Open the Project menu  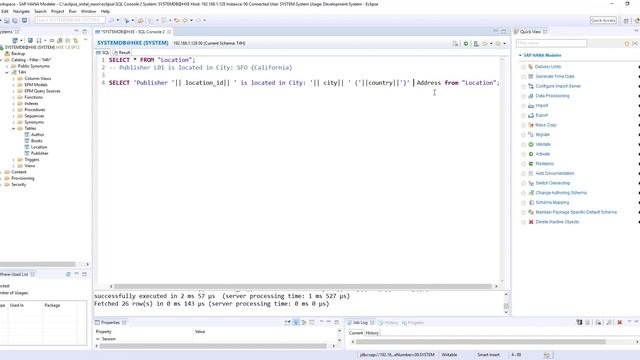58,11
